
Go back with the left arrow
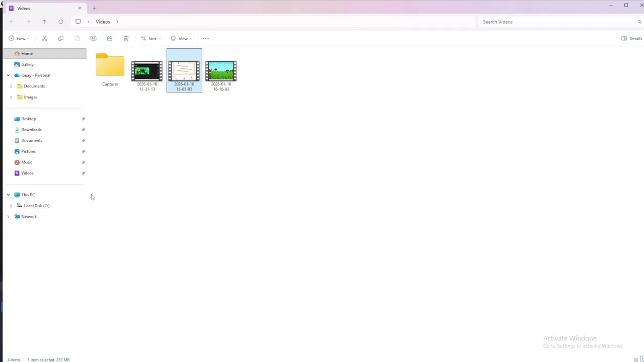pyautogui.click(x=12, y=22)
